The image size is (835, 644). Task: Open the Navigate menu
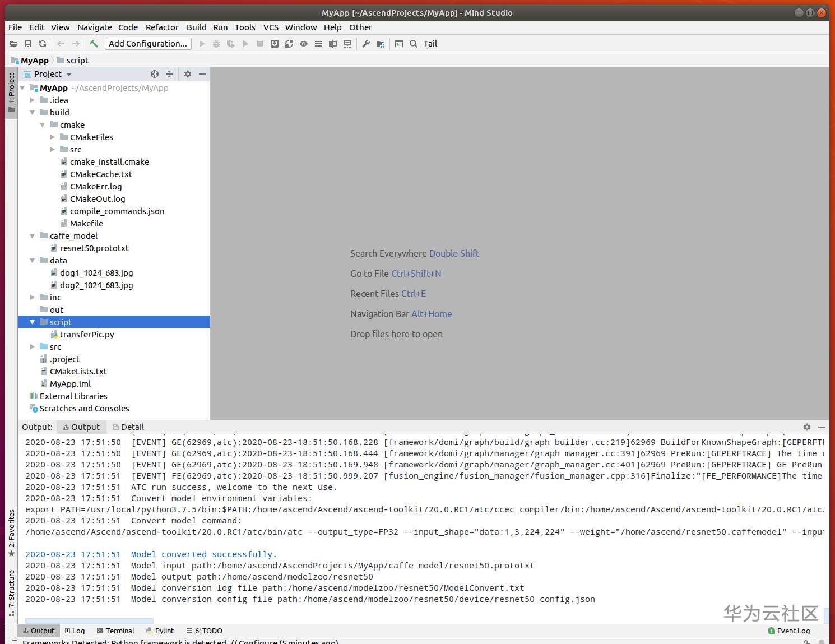tap(95, 27)
